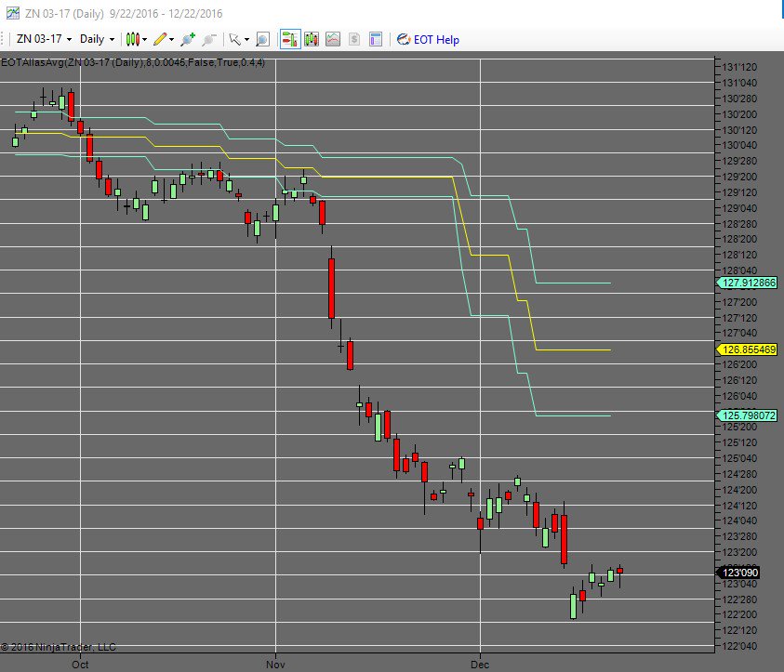Open the Data Series candlestick icon
Viewport: 784px width, 672px height.
(312, 39)
